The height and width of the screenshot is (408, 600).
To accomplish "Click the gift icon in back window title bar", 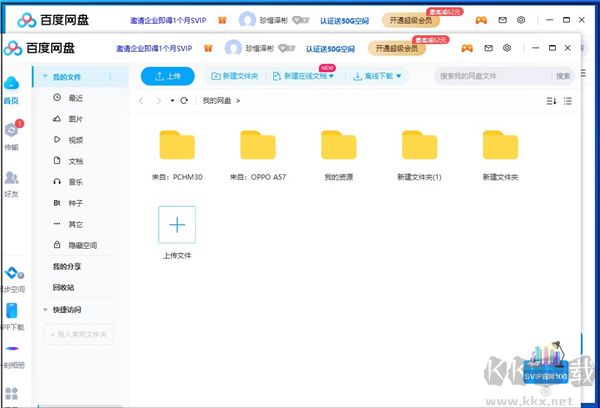I will pyautogui.click(x=222, y=20).
